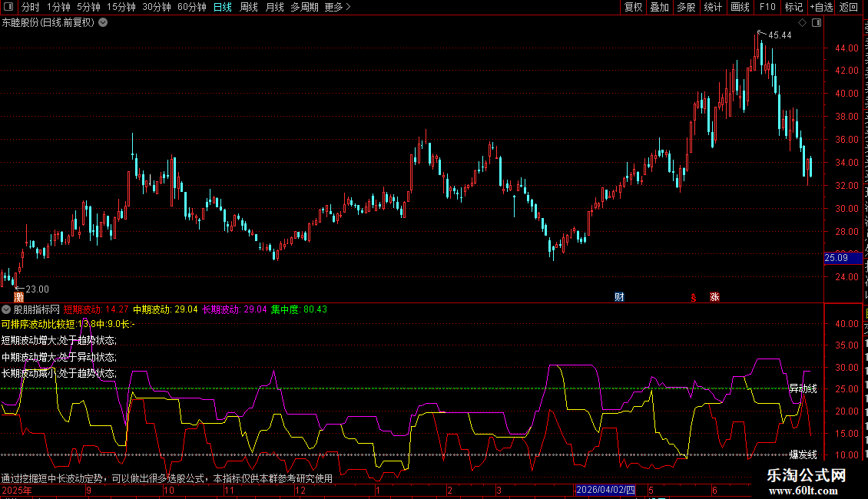Select the 1分钟 period tab
Image resolution: width=868 pixels, height=499 pixels.
pyautogui.click(x=58, y=7)
